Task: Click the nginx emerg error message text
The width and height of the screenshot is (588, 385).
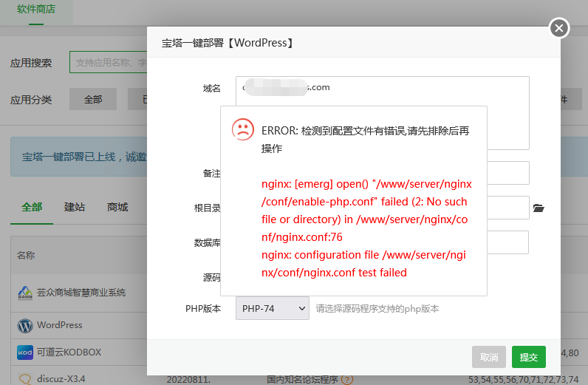Action: click(366, 228)
